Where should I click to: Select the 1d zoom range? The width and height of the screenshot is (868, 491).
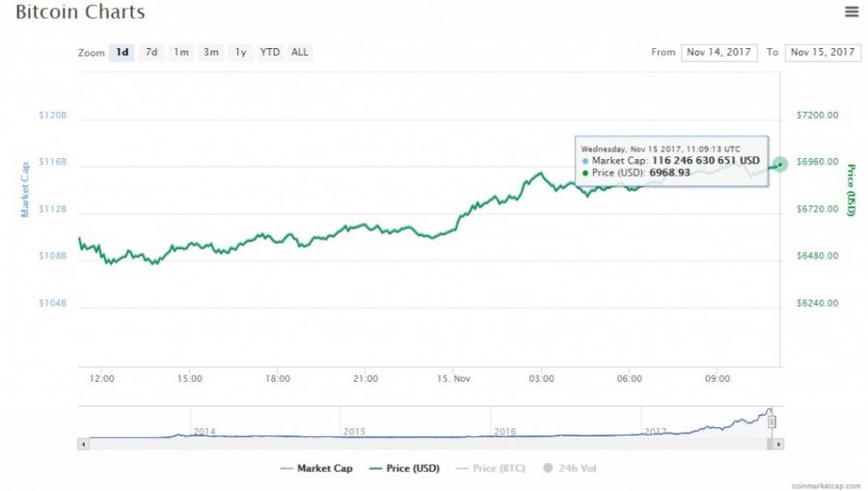(x=122, y=53)
